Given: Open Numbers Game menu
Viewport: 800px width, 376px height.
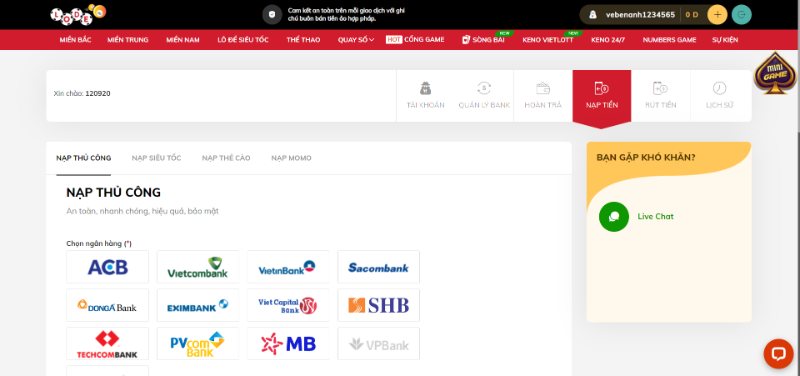Looking at the screenshot, I should pos(669,40).
